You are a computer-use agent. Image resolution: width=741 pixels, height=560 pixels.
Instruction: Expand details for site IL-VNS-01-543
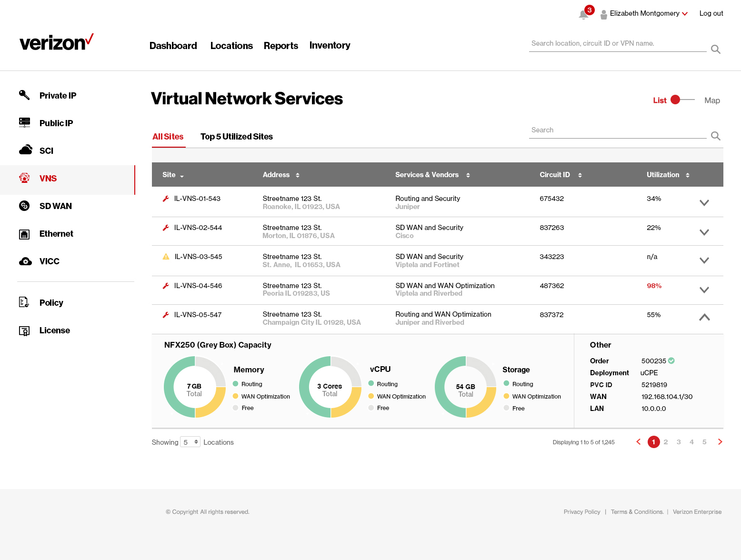click(x=704, y=202)
